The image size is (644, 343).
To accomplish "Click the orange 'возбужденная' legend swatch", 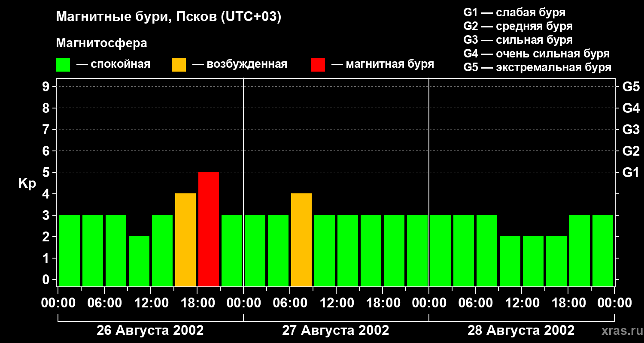I will pos(179,64).
